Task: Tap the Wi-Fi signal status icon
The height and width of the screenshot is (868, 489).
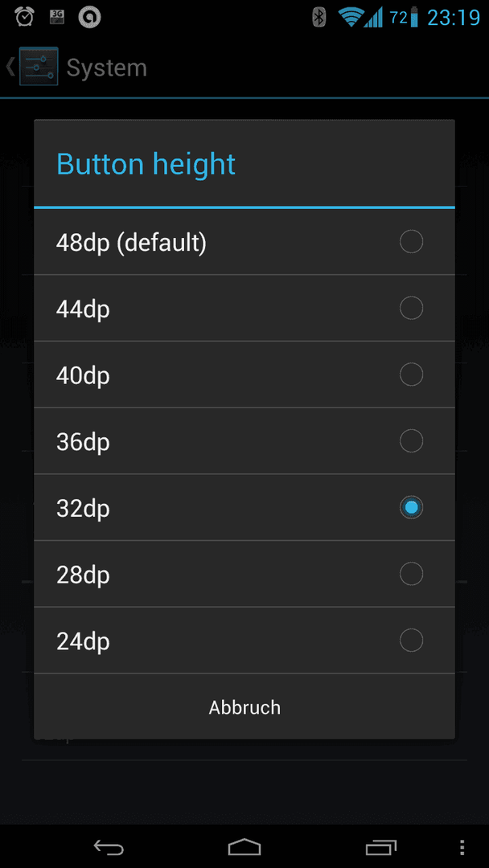Action: click(351, 18)
